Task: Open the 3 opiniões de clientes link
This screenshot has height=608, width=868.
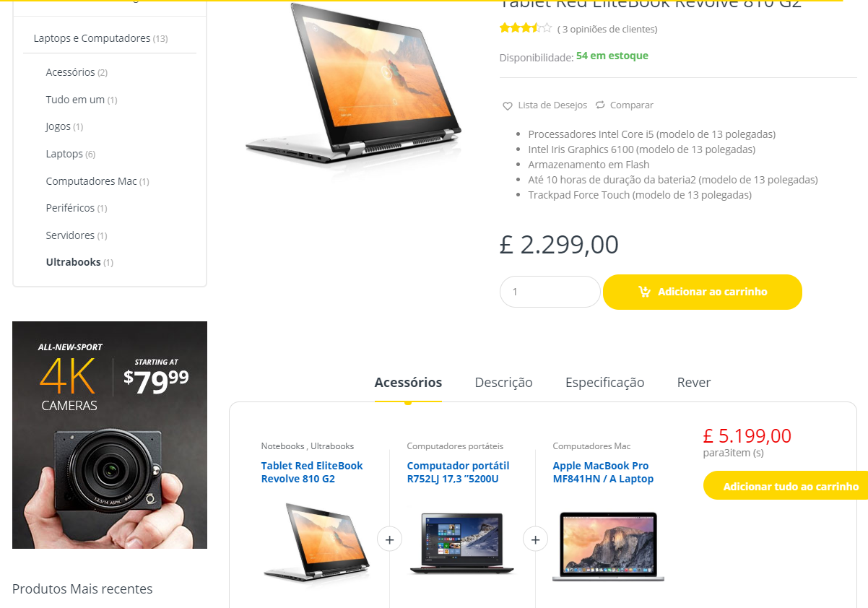Action: pos(607,30)
